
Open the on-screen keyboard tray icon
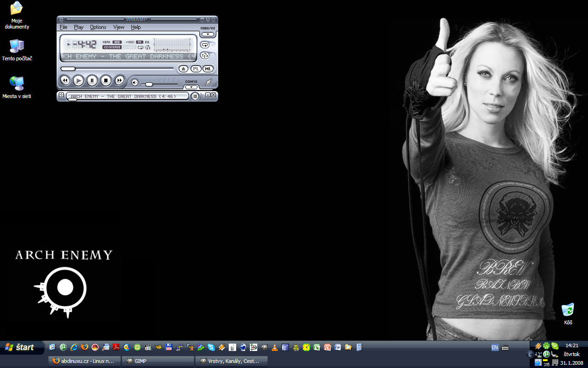click(x=506, y=348)
